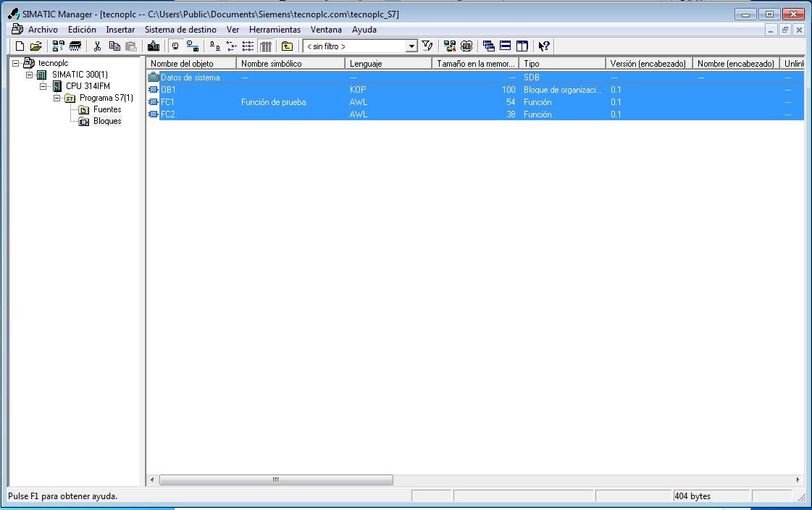Open the Archivo menu
Image resolution: width=812 pixels, height=510 pixels.
coord(43,30)
